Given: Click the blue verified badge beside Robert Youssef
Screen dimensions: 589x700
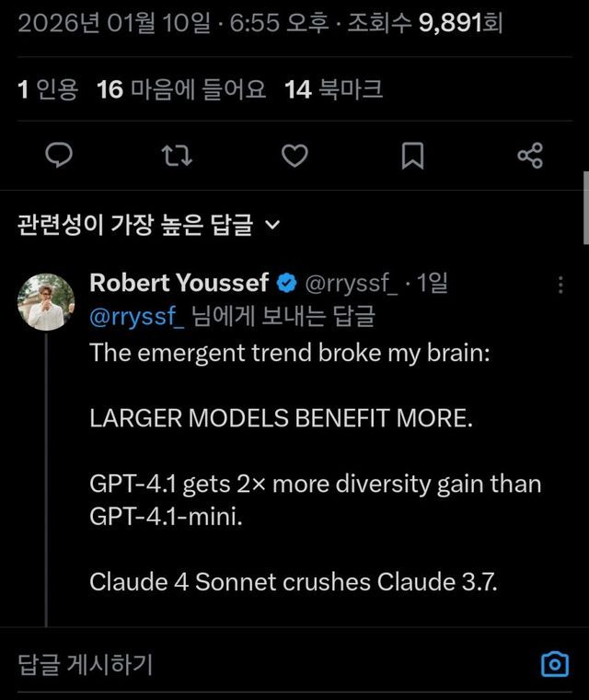Looking at the screenshot, I should pyautogui.click(x=287, y=283).
